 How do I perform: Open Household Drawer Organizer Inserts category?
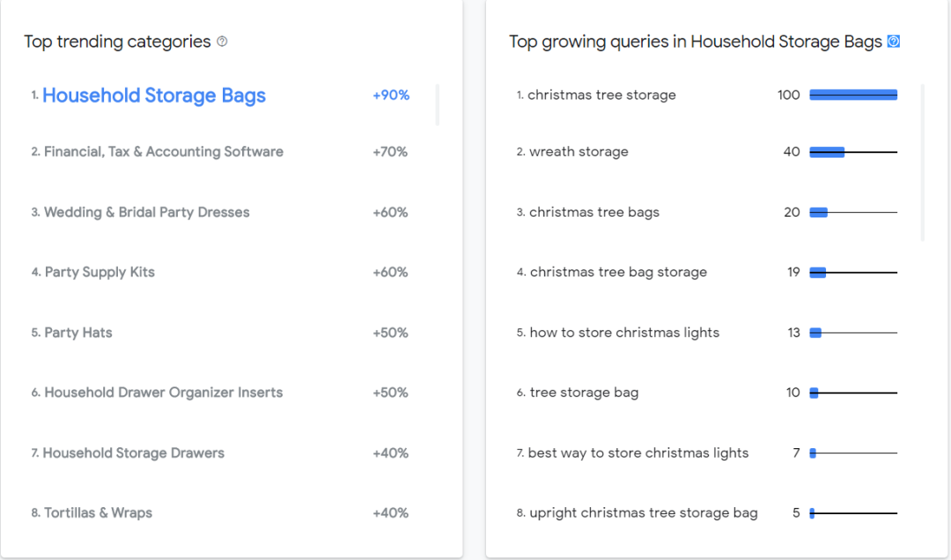point(164,393)
